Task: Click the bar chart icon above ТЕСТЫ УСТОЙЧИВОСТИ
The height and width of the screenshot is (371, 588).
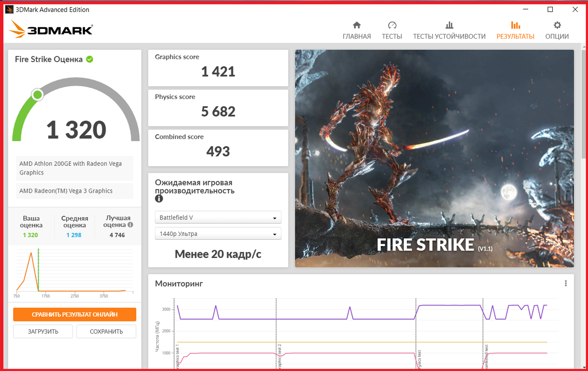Action: [x=449, y=25]
